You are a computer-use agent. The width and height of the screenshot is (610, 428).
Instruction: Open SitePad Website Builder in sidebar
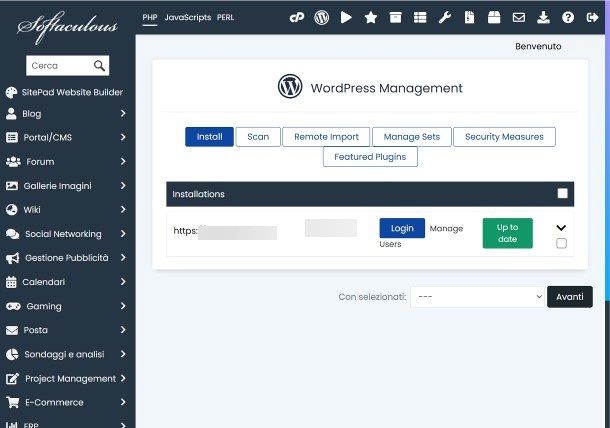[64, 92]
